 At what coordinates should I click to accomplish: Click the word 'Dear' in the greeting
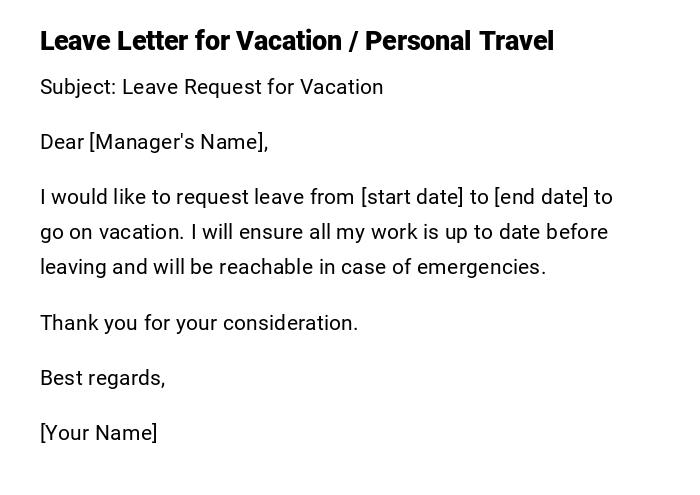click(62, 142)
